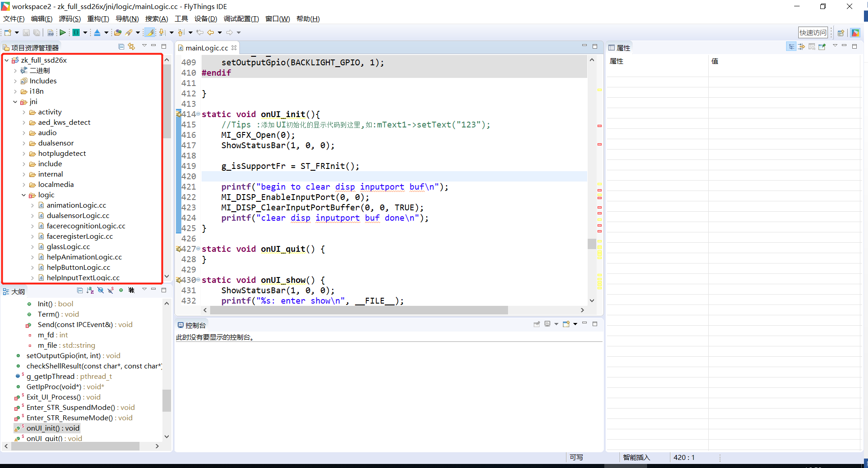Image resolution: width=868 pixels, height=468 pixels.
Task: Open the Properties panel view menu
Action: (835, 46)
